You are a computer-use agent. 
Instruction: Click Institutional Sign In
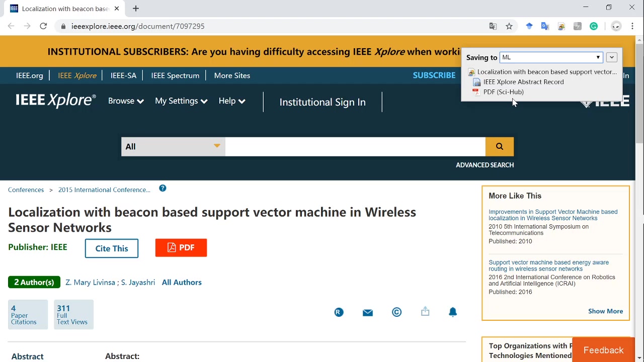pos(323,102)
